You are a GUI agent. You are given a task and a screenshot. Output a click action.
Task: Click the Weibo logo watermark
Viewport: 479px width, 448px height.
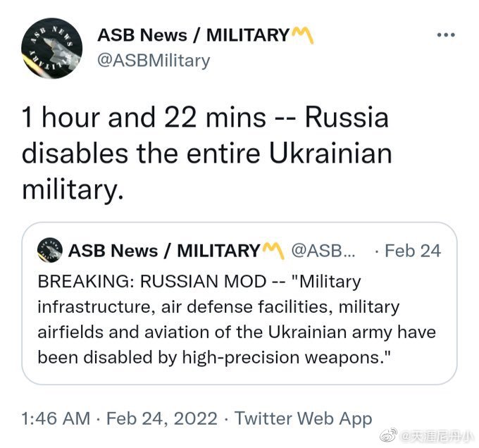click(388, 435)
